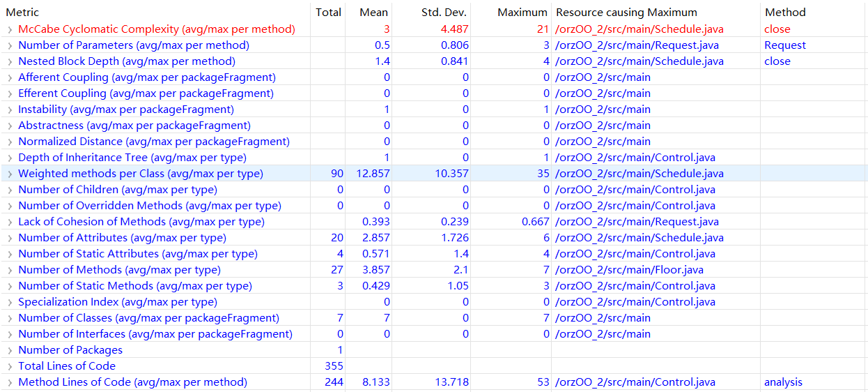Expand the Number of Parameters row
The width and height of the screenshot is (868, 392).
pyautogui.click(x=10, y=45)
